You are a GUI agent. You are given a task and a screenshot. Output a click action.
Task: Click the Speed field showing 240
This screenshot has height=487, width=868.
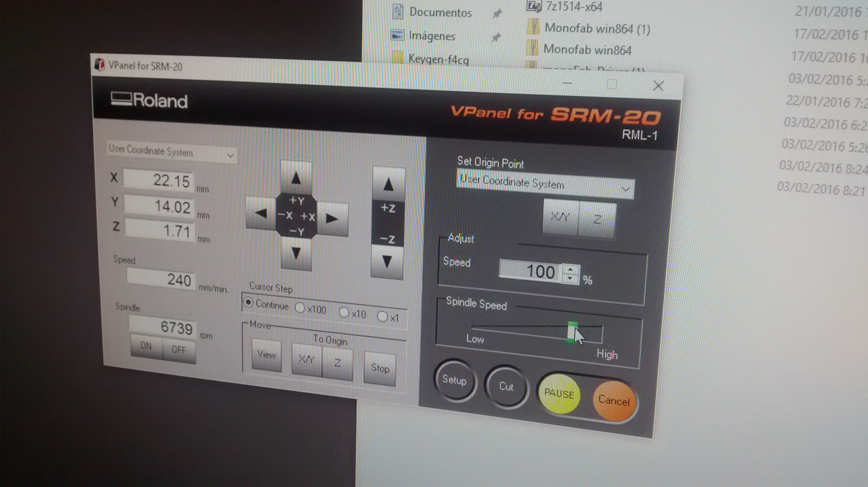tap(161, 279)
